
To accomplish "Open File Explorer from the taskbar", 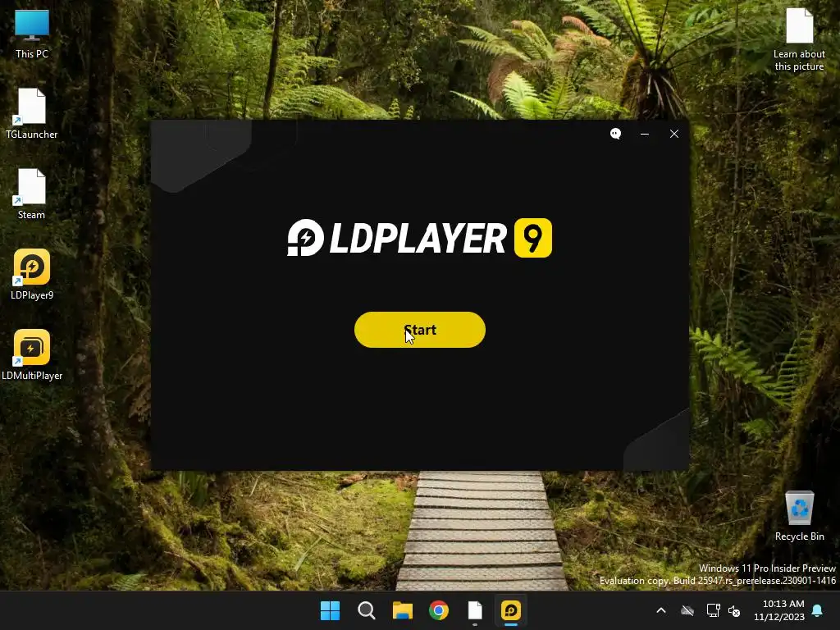I will (x=402, y=610).
